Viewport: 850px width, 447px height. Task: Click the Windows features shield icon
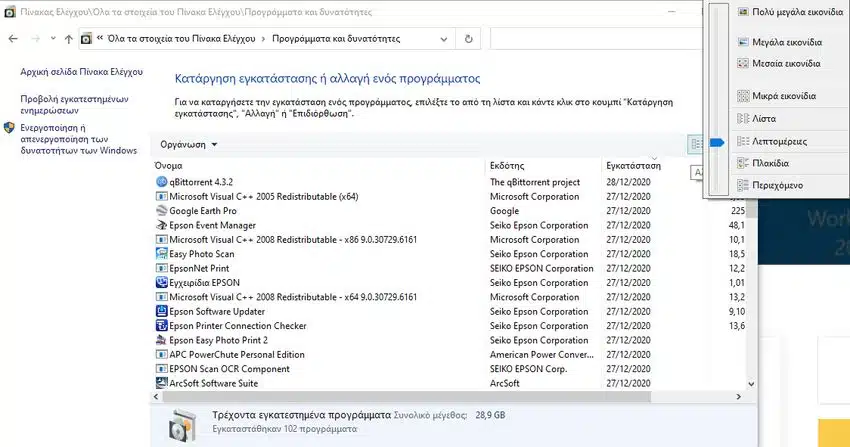tap(9, 128)
